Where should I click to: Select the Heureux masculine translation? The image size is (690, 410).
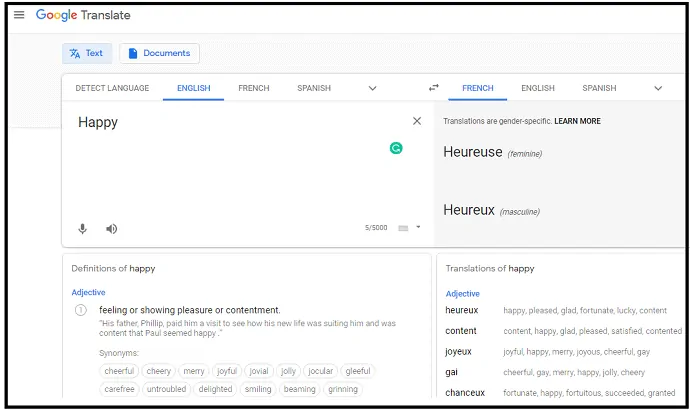coord(469,210)
